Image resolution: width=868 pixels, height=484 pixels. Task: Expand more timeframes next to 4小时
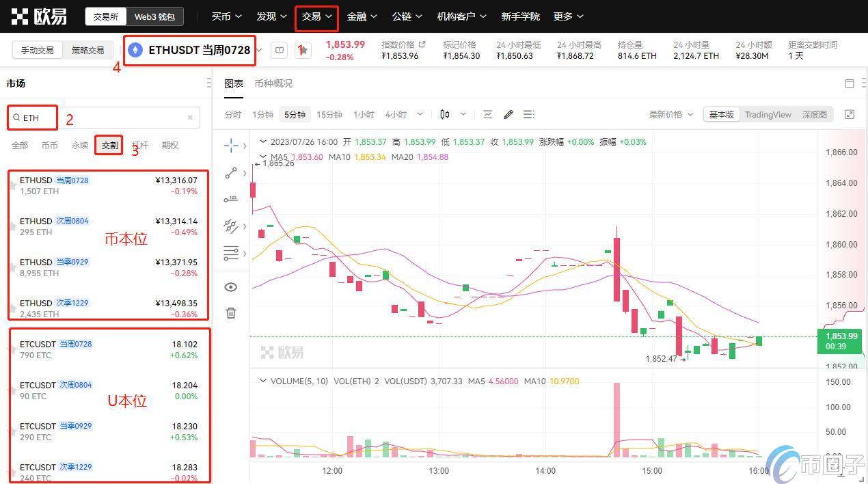[x=420, y=114]
